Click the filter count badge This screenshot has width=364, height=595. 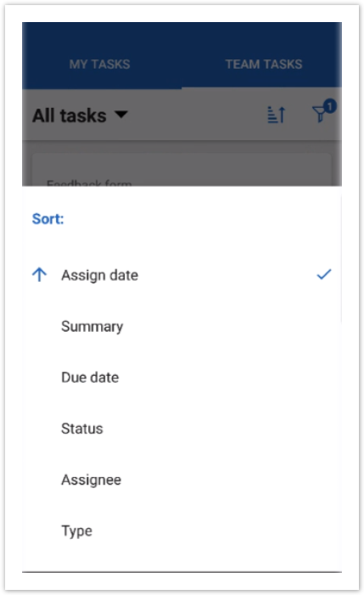[330, 106]
